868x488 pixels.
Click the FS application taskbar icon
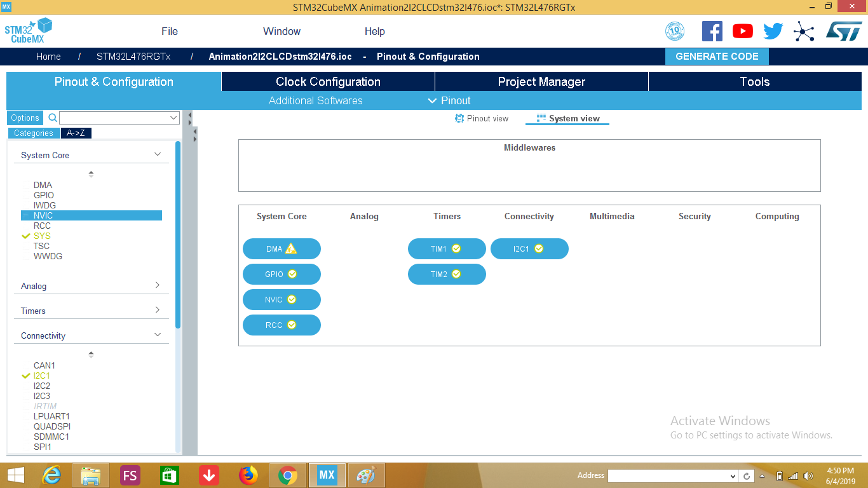click(x=130, y=475)
